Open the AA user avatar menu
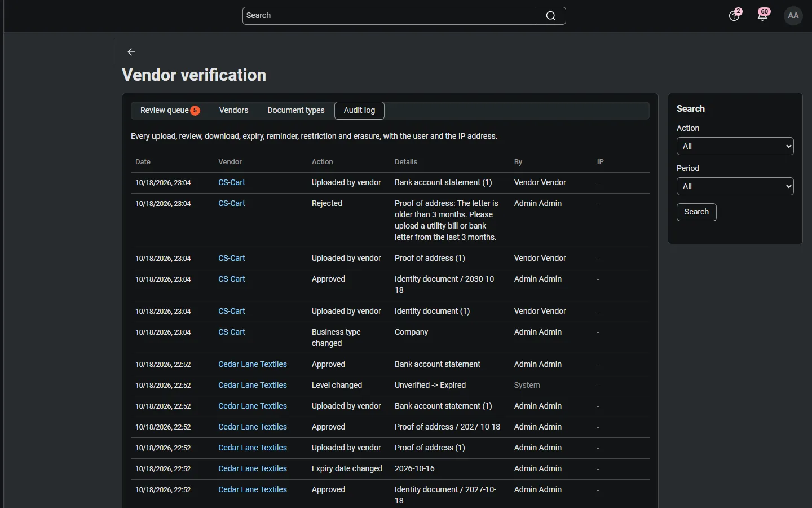The width and height of the screenshot is (812, 508). (x=793, y=16)
